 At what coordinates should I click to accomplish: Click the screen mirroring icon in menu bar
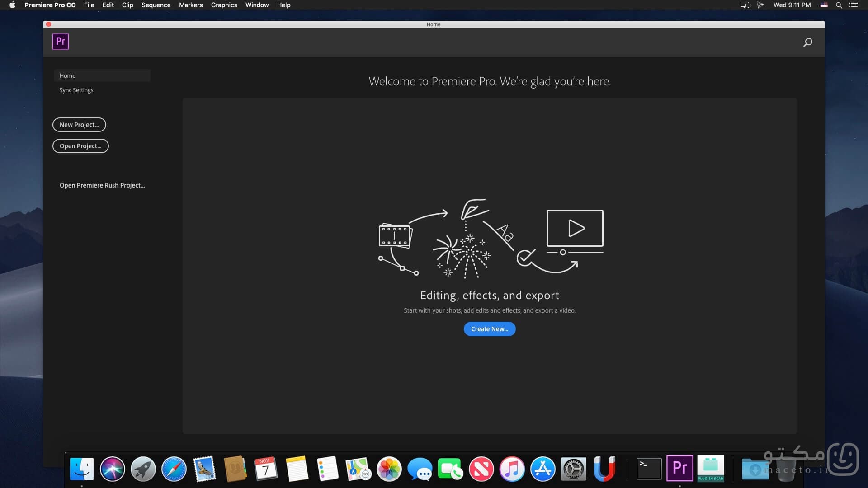746,5
